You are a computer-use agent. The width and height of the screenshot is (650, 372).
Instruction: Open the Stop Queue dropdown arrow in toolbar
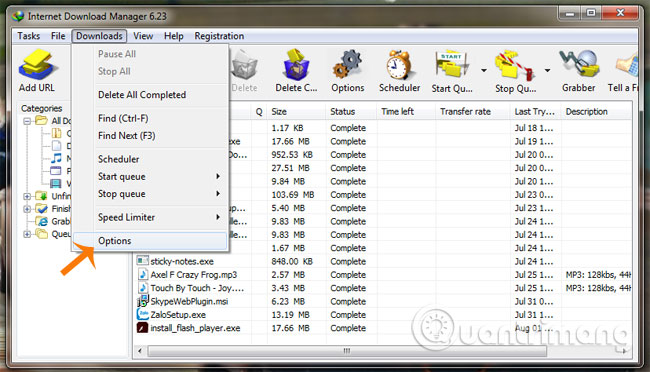tap(547, 71)
